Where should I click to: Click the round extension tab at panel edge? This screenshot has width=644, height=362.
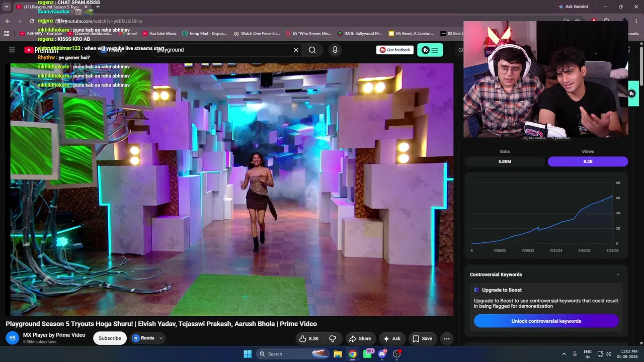[x=632, y=94]
